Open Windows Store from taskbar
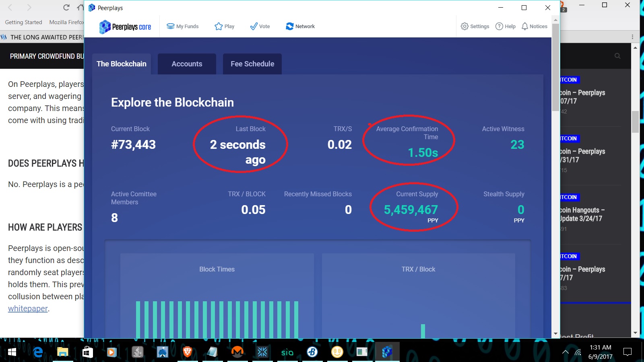Image resolution: width=644 pixels, height=362 pixels. coord(87,352)
